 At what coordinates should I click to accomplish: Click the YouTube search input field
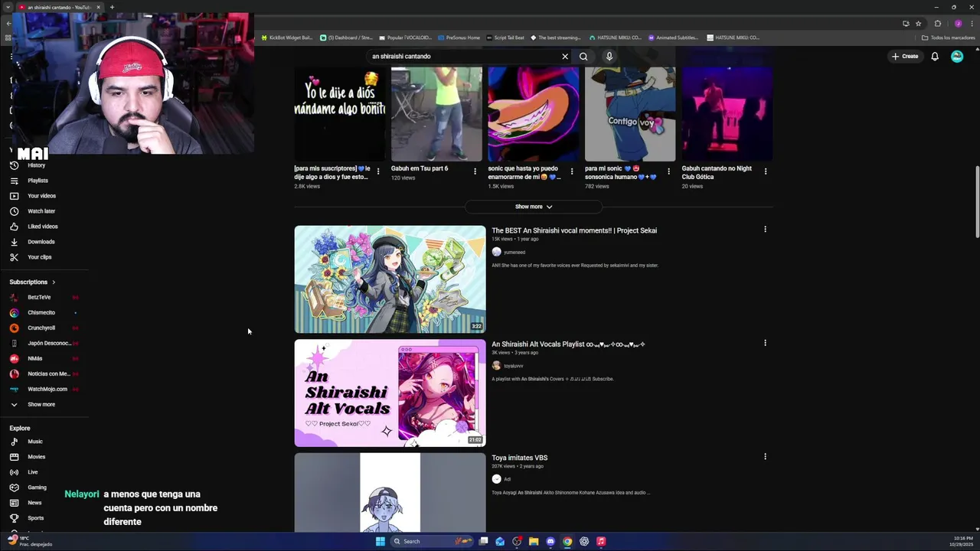pos(463,57)
